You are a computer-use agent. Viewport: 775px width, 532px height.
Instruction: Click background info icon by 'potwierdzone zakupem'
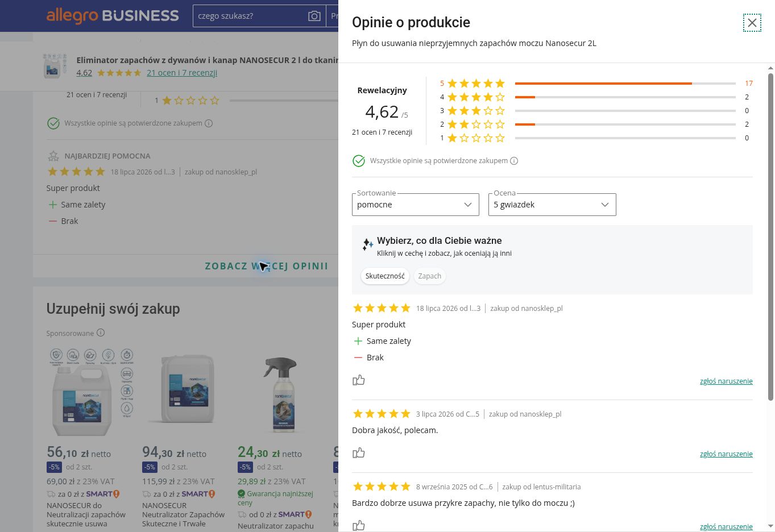(209, 123)
